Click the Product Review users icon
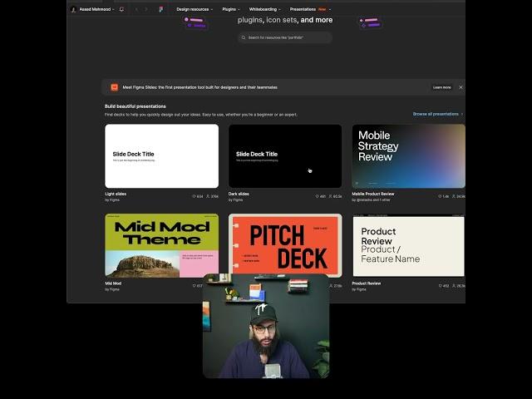 point(454,286)
